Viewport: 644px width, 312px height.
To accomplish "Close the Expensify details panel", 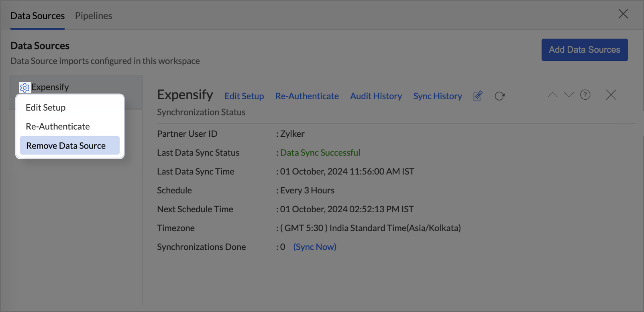I will tap(611, 95).
